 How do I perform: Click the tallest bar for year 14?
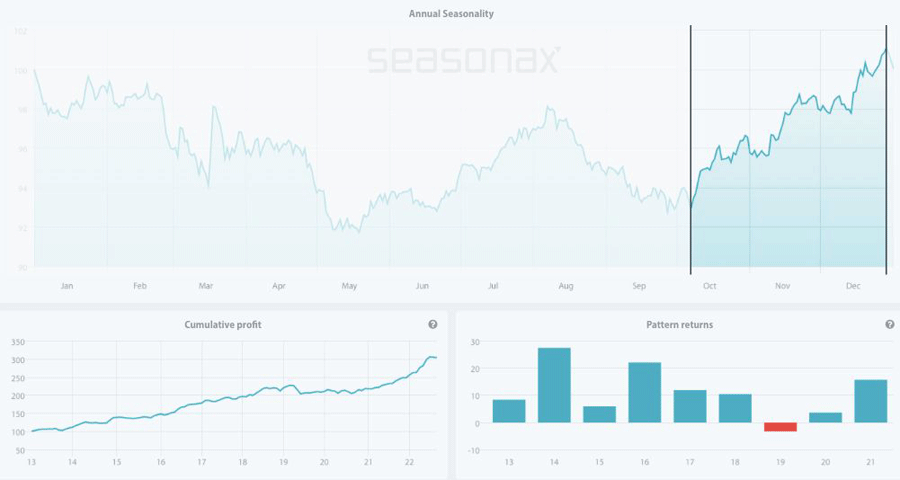(554, 385)
